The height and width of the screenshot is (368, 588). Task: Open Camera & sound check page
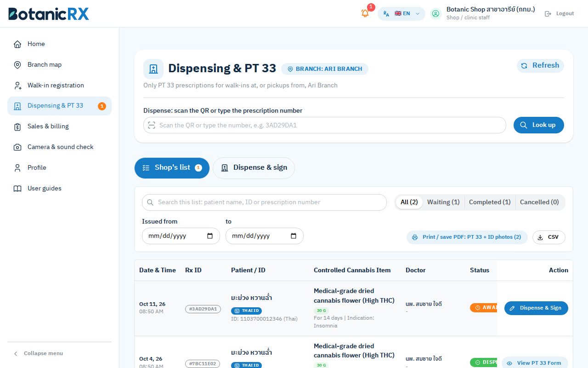(x=59, y=147)
